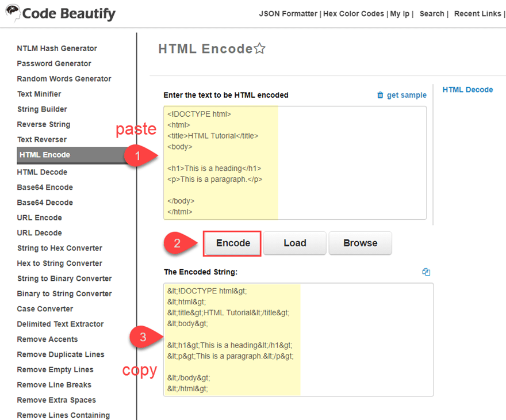Click the Code Beautify logo icon
The height and width of the screenshot is (420, 506).
click(x=12, y=13)
